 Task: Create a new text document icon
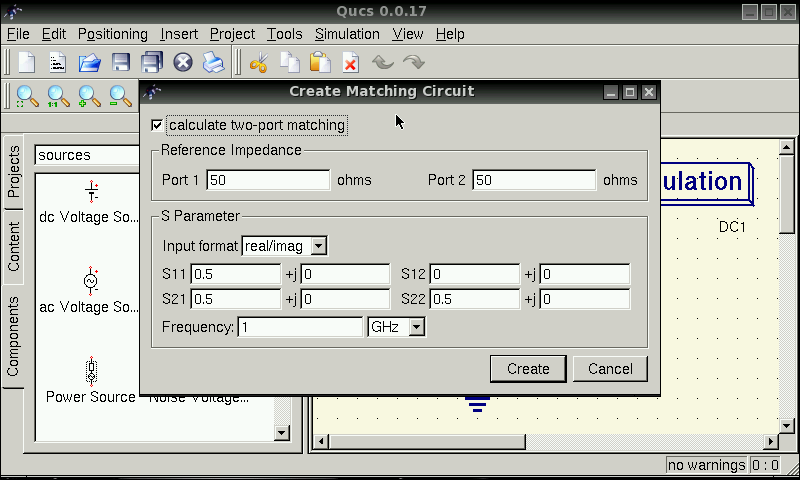(58, 63)
